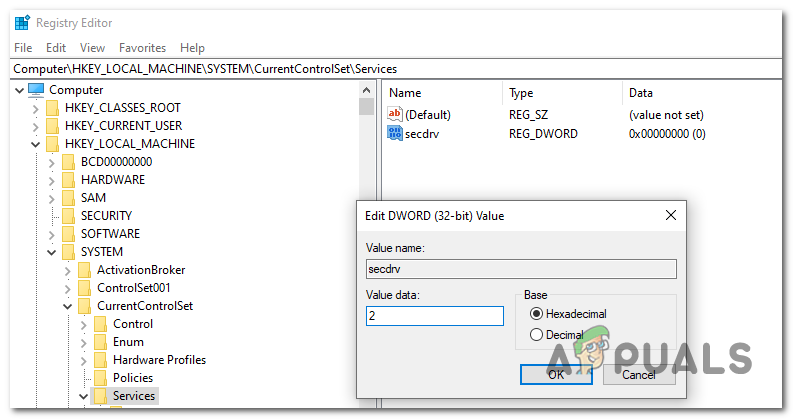Expand the SAM key
Screen dimensions: 793x419
coord(52,199)
